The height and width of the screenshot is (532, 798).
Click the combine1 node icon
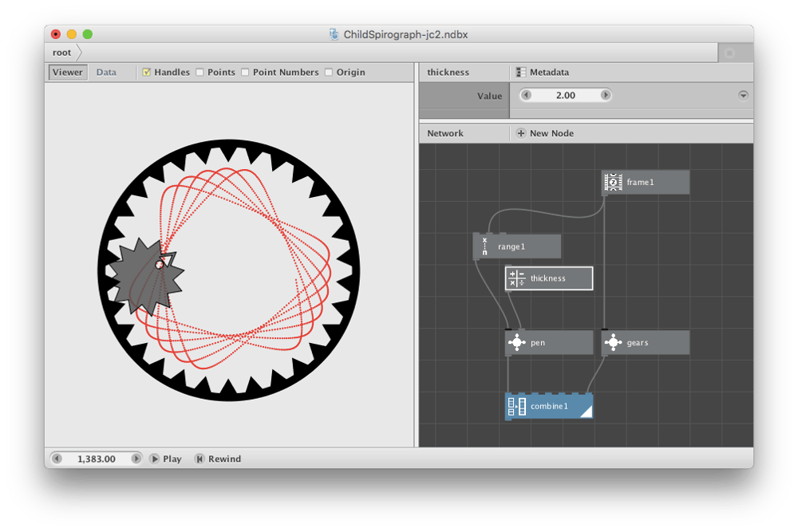[516, 406]
